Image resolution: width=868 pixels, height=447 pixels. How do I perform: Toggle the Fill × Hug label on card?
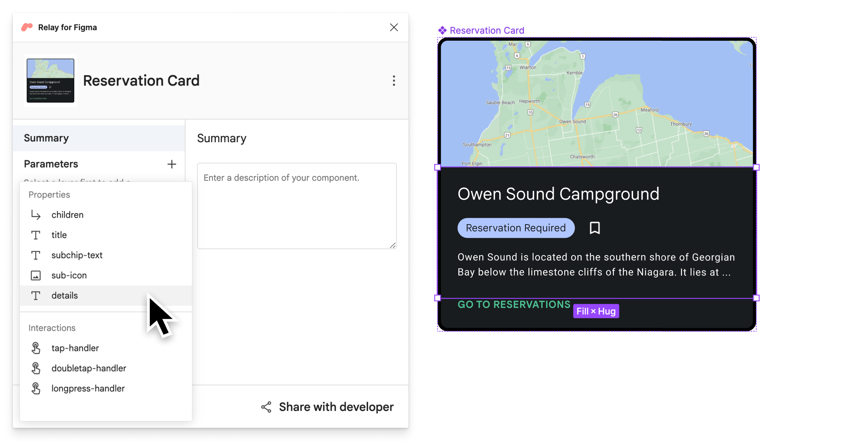tap(596, 311)
